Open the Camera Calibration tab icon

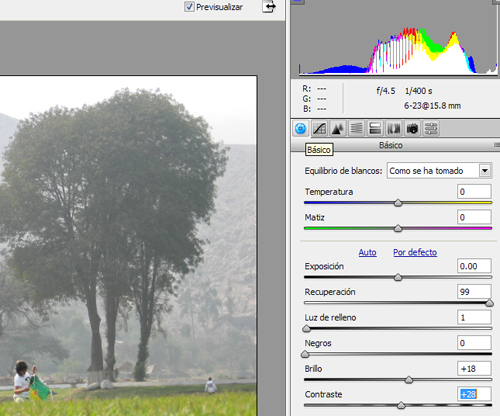pyautogui.click(x=412, y=129)
